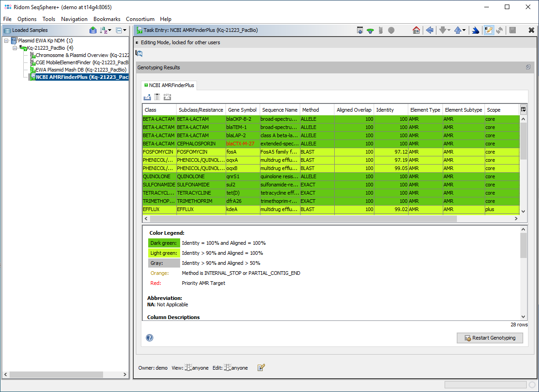Screen dimensions: 539x392
Task: Click the column selector icon at table corner
Action: click(x=523, y=109)
